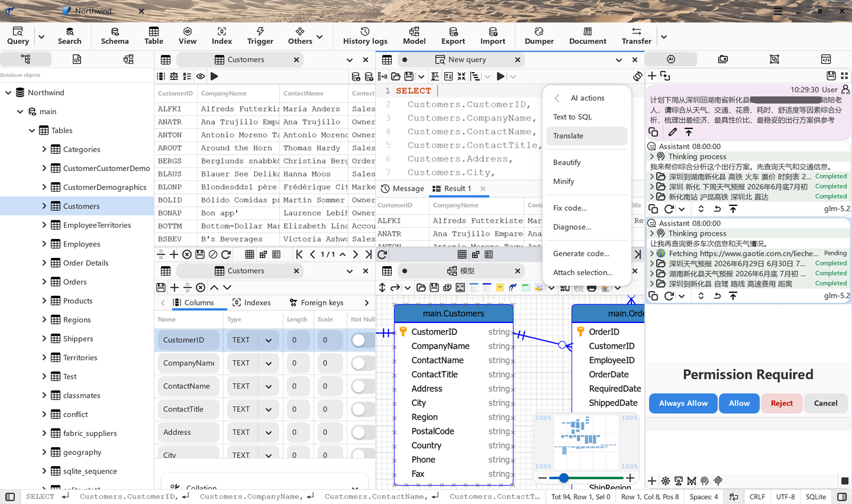Switch to the Message tab
The image size is (852, 504).
[402, 188]
